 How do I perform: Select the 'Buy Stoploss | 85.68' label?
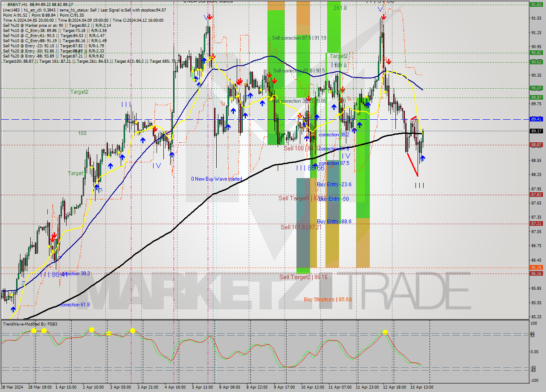(x=328, y=299)
